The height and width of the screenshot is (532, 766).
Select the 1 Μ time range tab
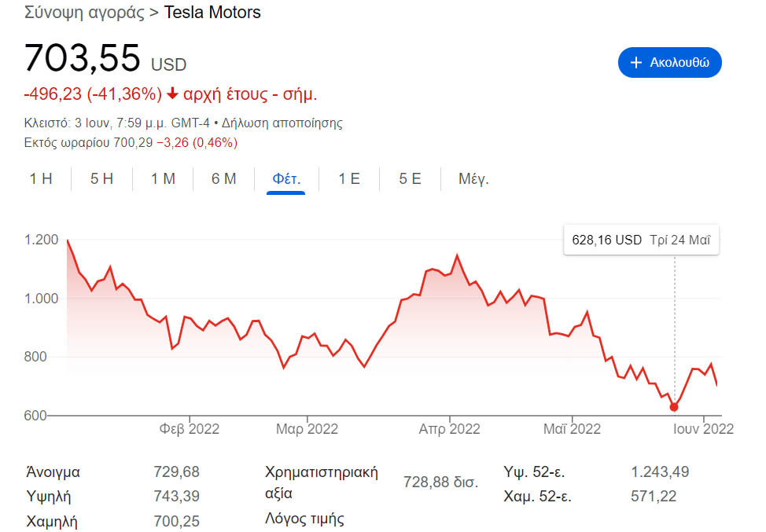pyautogui.click(x=163, y=178)
